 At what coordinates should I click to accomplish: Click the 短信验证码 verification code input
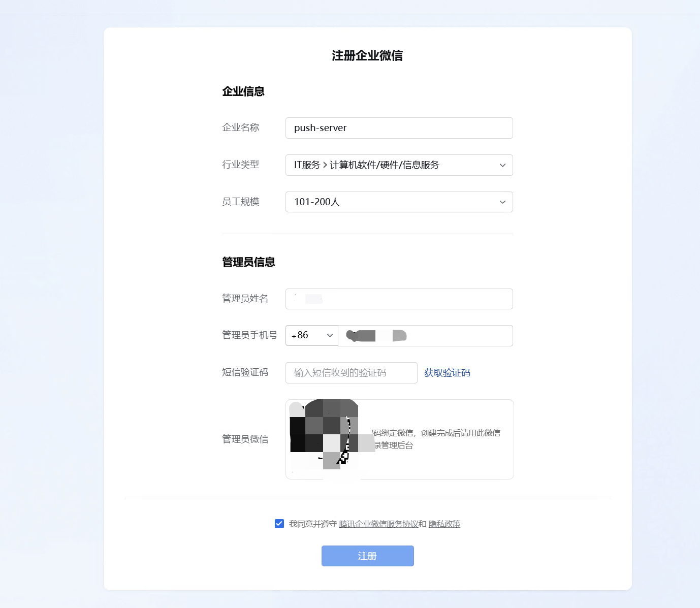351,373
